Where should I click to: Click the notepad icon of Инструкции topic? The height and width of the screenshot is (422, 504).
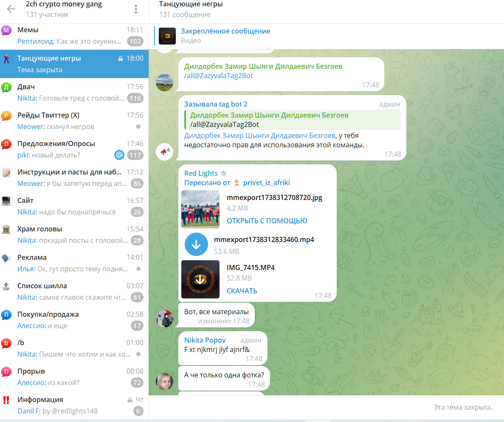[6, 172]
